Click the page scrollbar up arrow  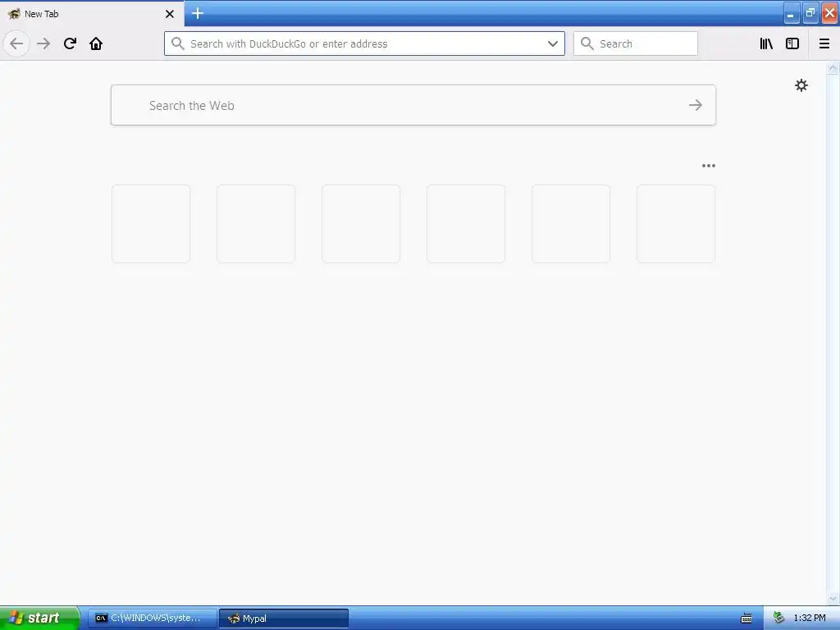click(833, 68)
